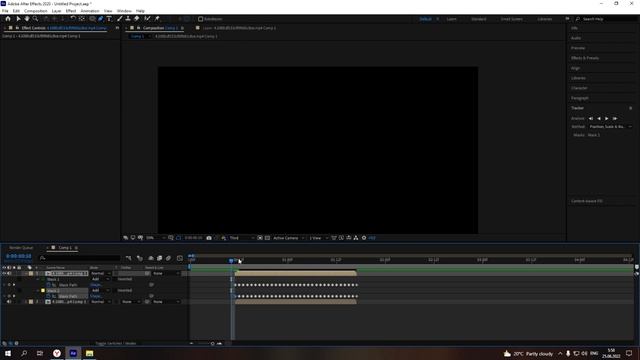Open the Active Camera view dropdown
Image resolution: width=640 pixels, height=360 pixels.
coord(289,238)
